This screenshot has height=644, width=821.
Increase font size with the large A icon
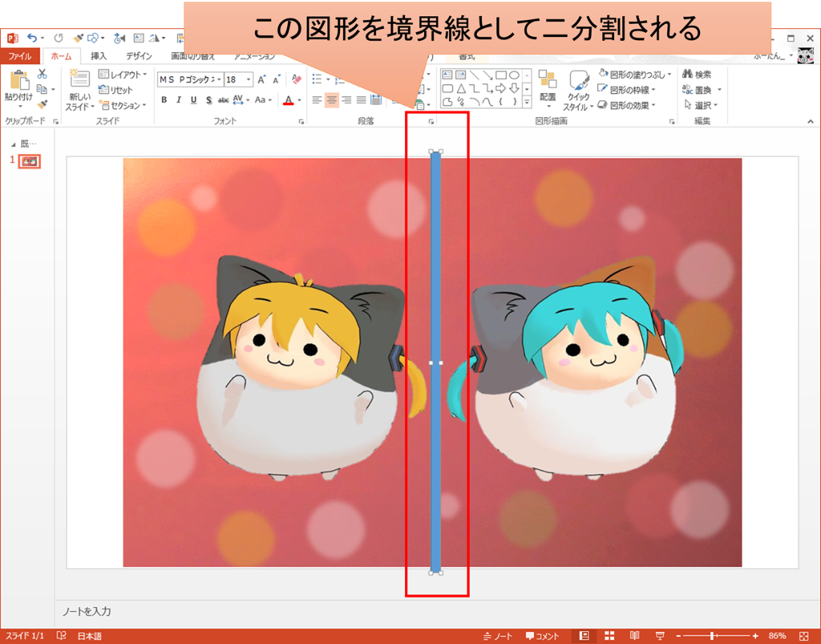261,79
